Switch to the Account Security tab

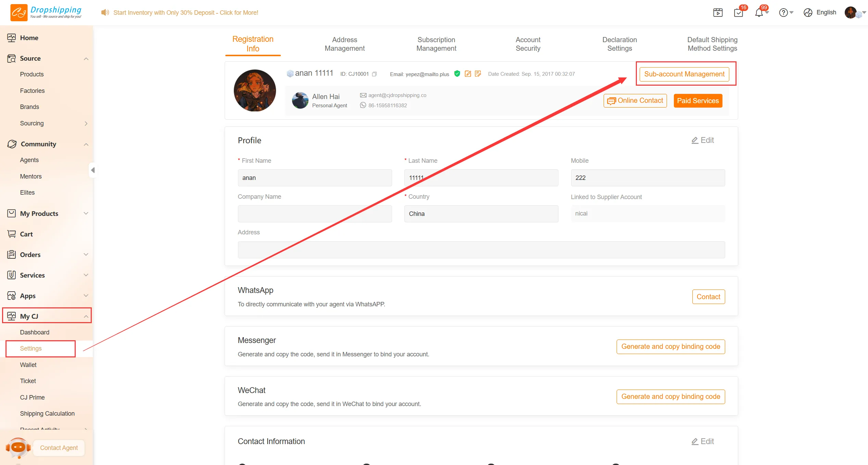coord(528,44)
